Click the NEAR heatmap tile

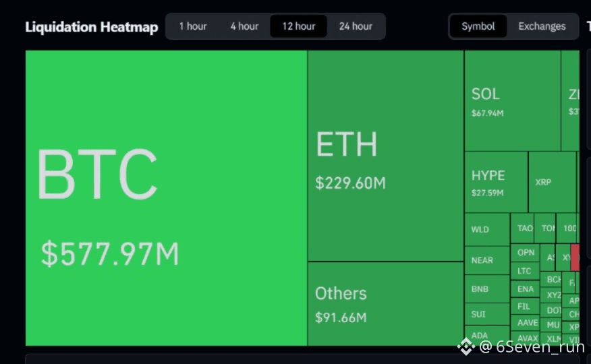point(487,260)
